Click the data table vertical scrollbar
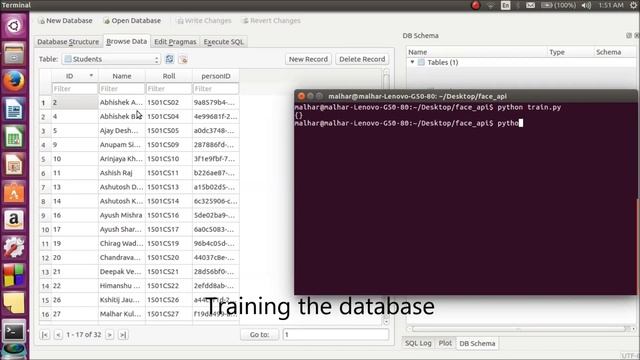640x360 pixels. pos(386,196)
